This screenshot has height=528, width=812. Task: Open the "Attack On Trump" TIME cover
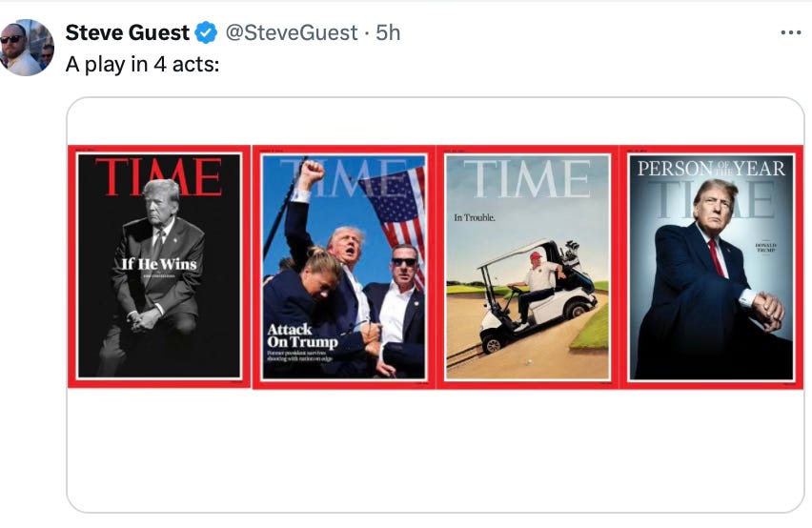[344, 267]
